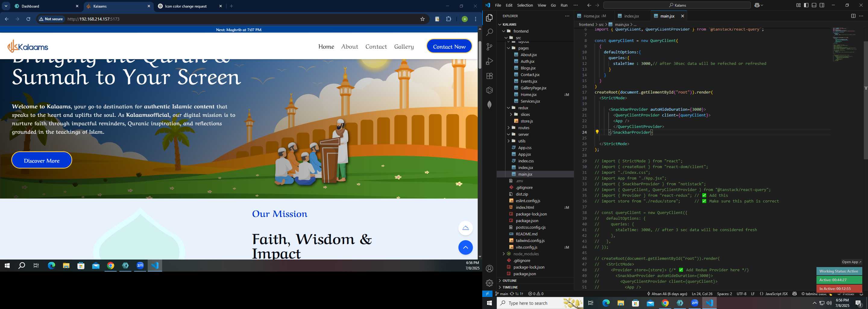Image resolution: width=868 pixels, height=309 pixels.
Task: Open Task View beside the search box
Action: tap(591, 303)
